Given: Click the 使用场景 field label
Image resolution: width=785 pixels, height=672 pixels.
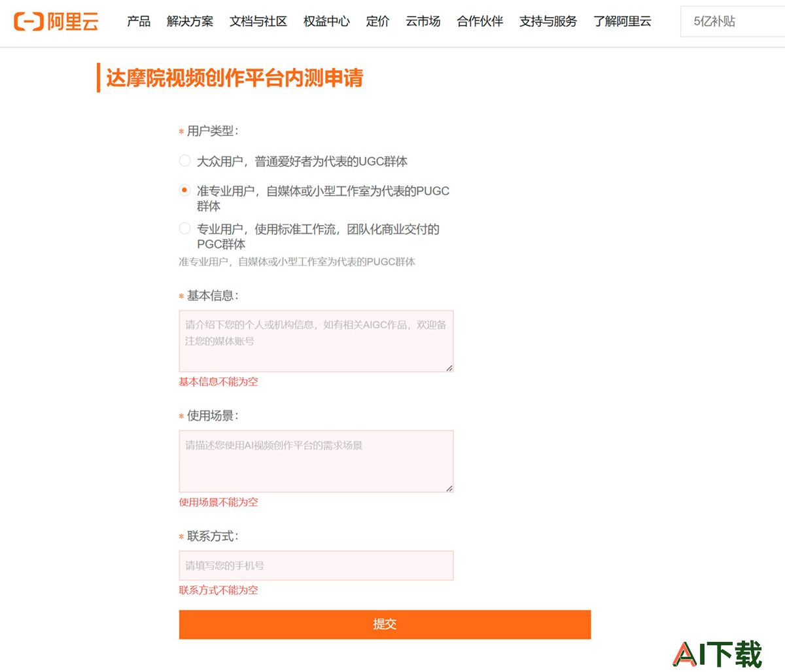Looking at the screenshot, I should (x=213, y=416).
